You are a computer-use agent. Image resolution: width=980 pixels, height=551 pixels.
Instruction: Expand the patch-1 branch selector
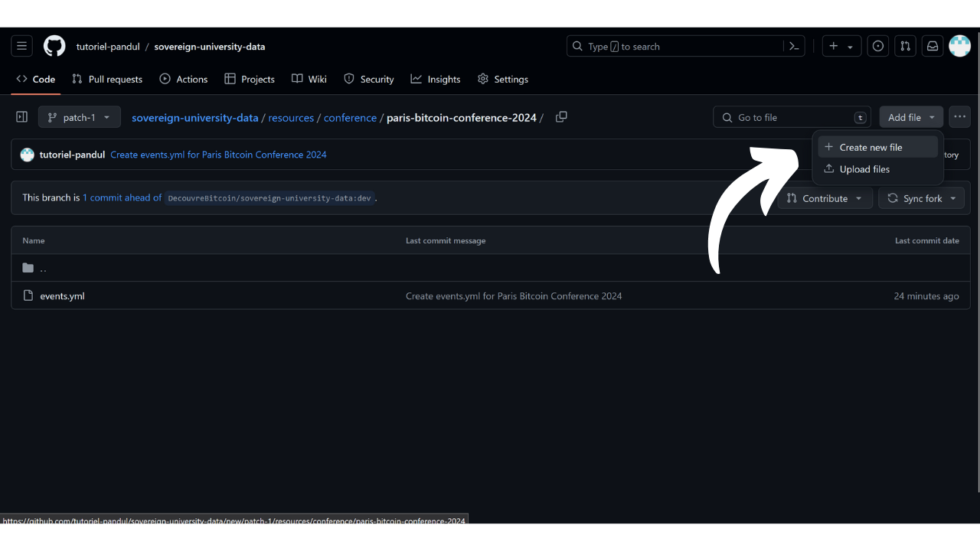coord(80,117)
